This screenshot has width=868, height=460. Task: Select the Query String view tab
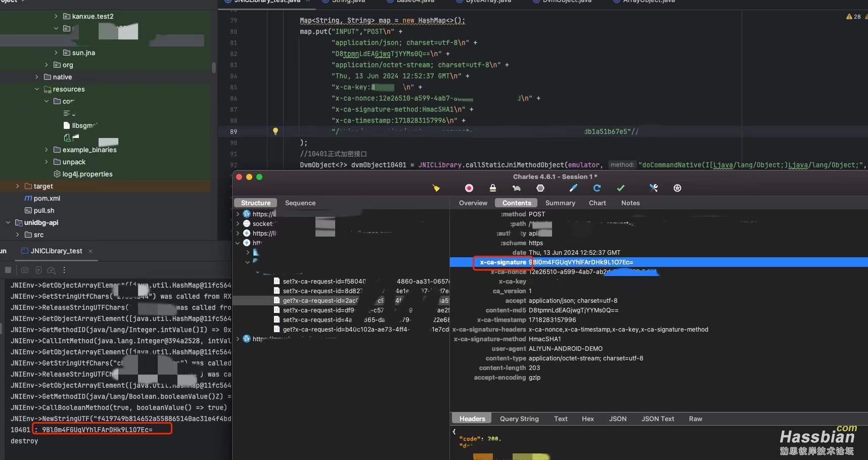tap(519, 419)
